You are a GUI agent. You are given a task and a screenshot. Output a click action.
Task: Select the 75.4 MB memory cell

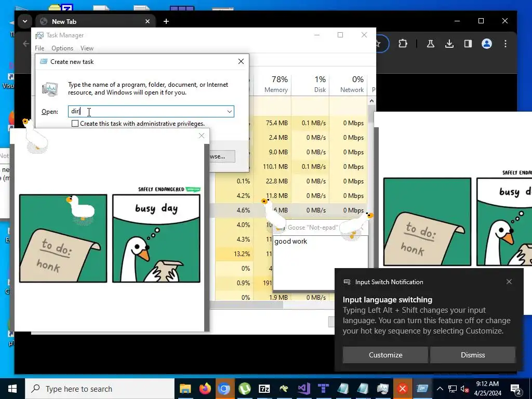tap(272, 123)
